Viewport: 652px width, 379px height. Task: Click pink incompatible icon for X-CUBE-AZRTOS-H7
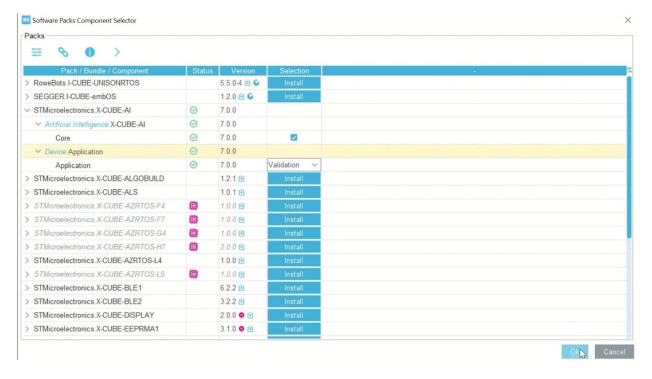pyautogui.click(x=193, y=247)
